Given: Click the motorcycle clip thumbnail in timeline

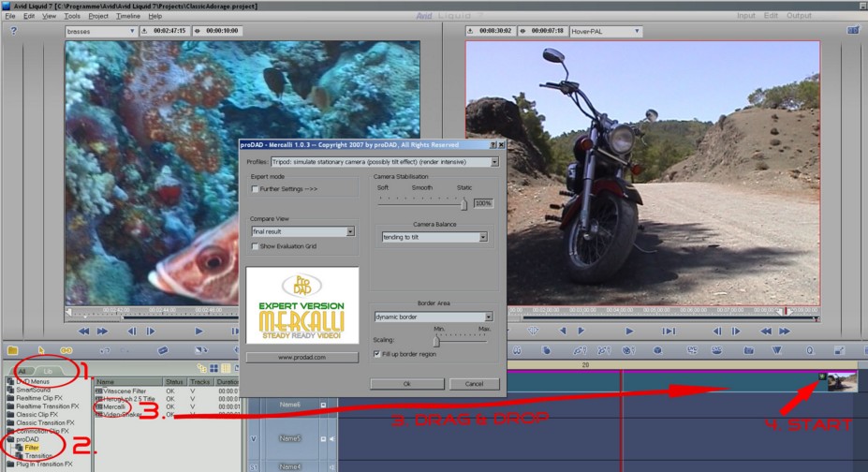Looking at the screenshot, I should coord(842,382).
